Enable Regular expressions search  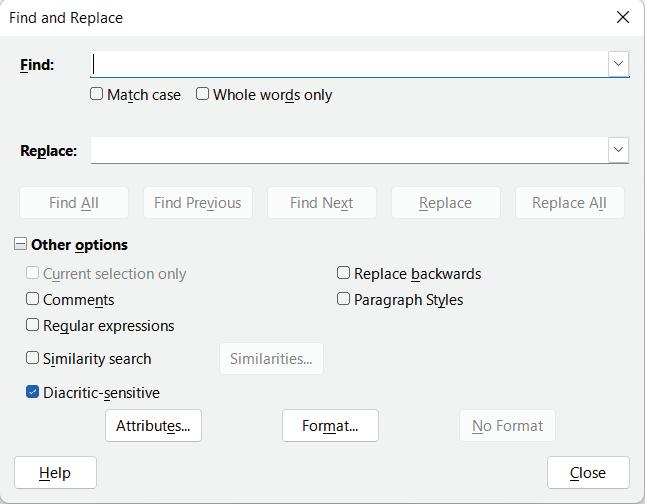(33, 325)
